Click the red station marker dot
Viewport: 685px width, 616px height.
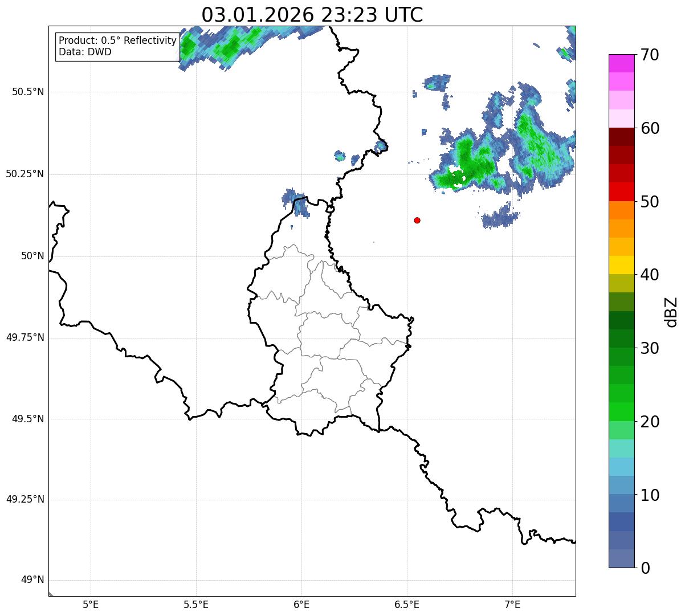tap(417, 220)
